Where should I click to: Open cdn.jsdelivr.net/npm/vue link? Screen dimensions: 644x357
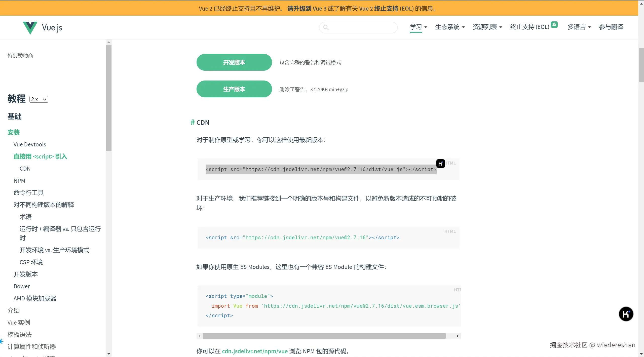255,351
